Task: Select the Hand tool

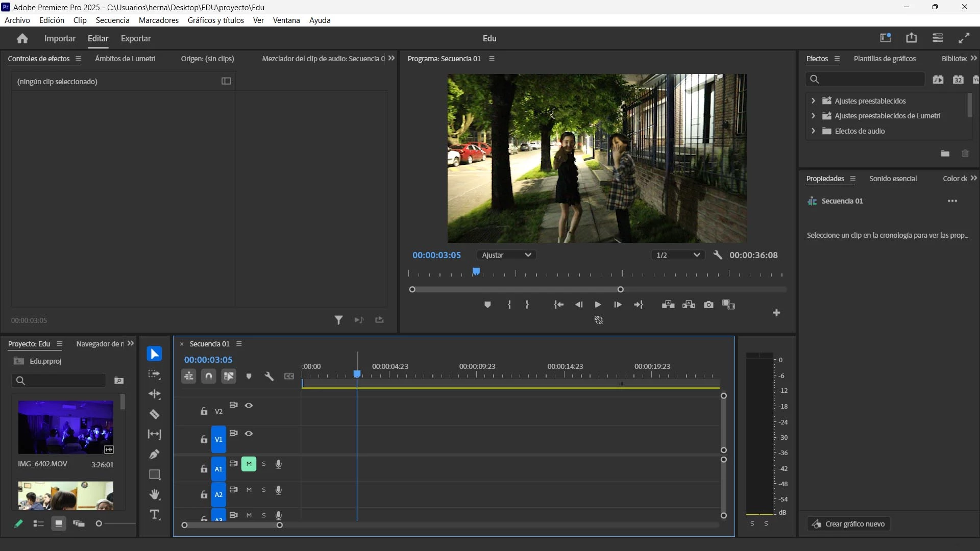Action: 154,494
